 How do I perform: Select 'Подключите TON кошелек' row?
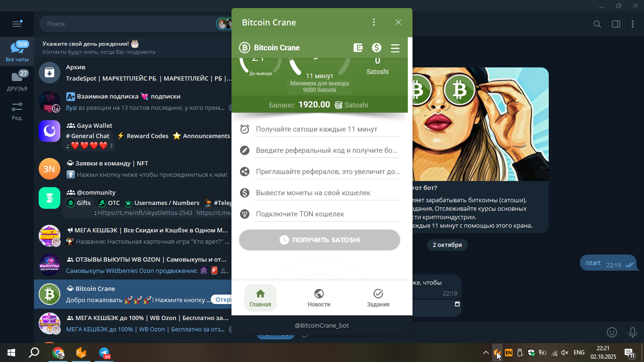(x=320, y=214)
